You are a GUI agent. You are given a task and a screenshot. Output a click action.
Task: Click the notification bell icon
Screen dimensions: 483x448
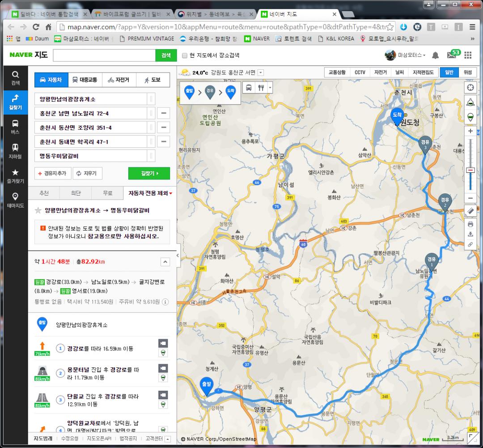tap(436, 55)
